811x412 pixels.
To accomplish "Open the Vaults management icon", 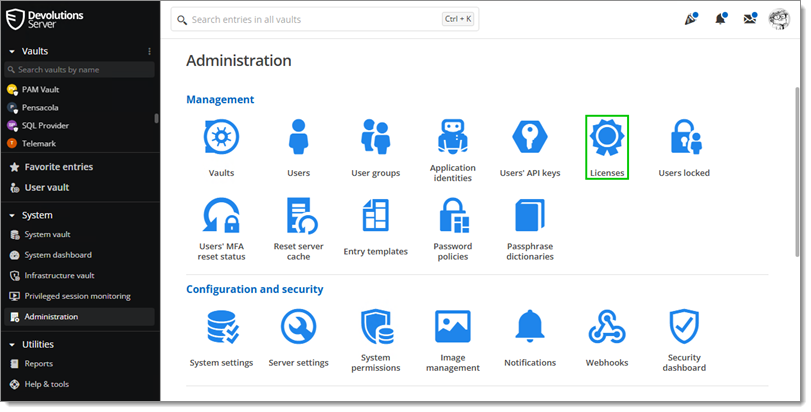I will 221,139.
